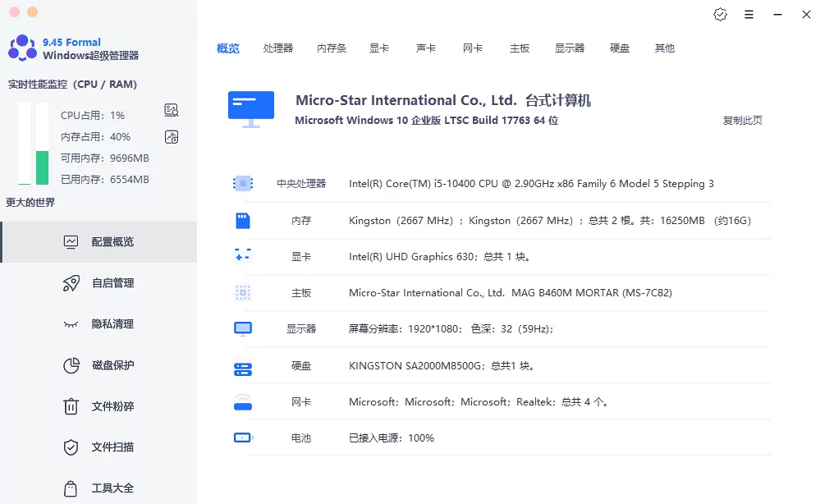Click the motherboard icon in the 主板 row
The width and height of the screenshot is (820, 504).
243,292
